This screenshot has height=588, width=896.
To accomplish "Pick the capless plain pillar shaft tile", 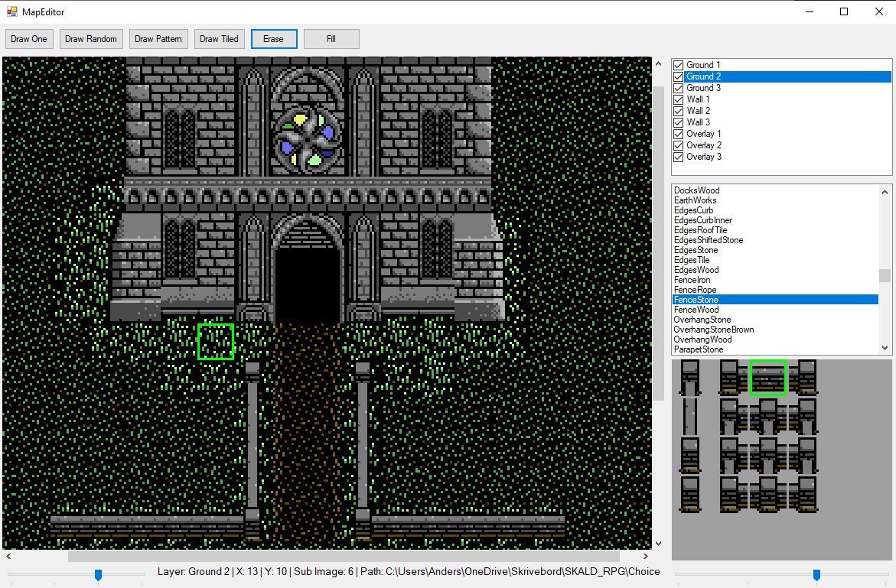I will (690, 416).
